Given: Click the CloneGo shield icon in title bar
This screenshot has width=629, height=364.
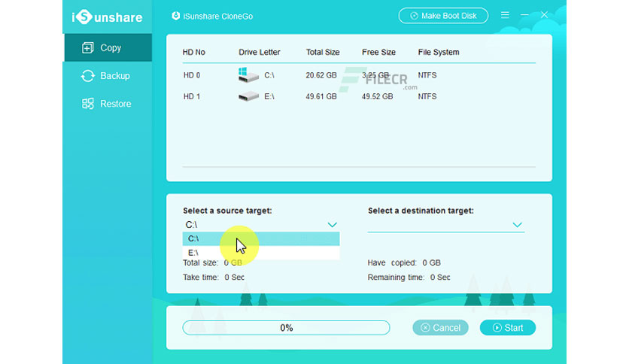Looking at the screenshot, I should (x=175, y=16).
